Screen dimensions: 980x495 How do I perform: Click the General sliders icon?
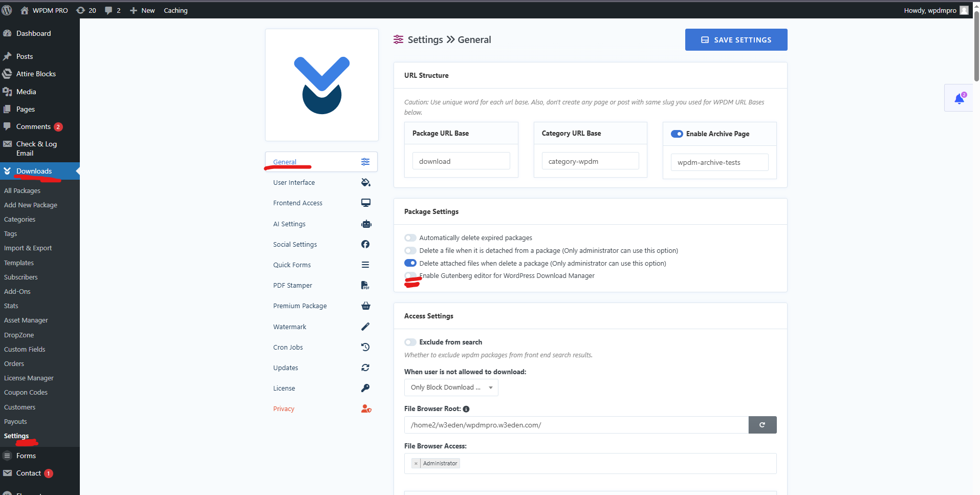365,162
